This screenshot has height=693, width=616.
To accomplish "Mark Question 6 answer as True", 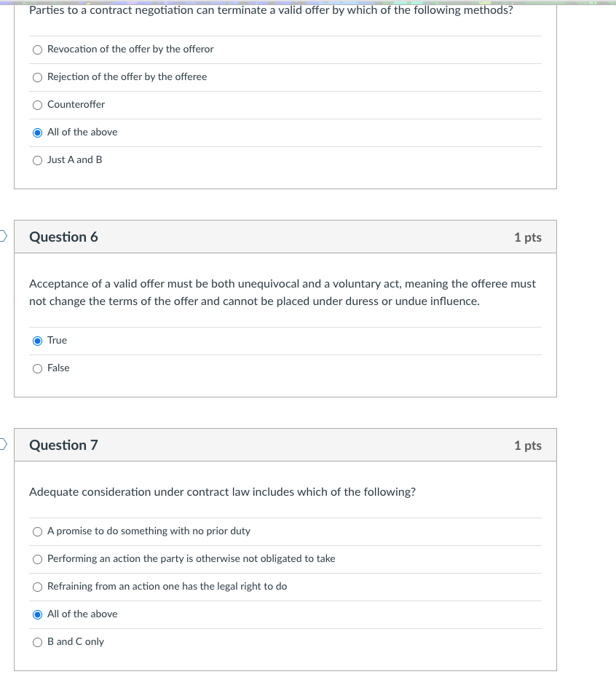I will [38, 341].
